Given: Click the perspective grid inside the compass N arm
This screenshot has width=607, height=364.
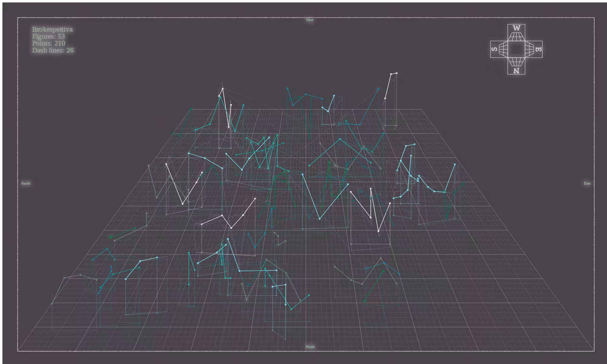Looking at the screenshot, I should pos(516,62).
